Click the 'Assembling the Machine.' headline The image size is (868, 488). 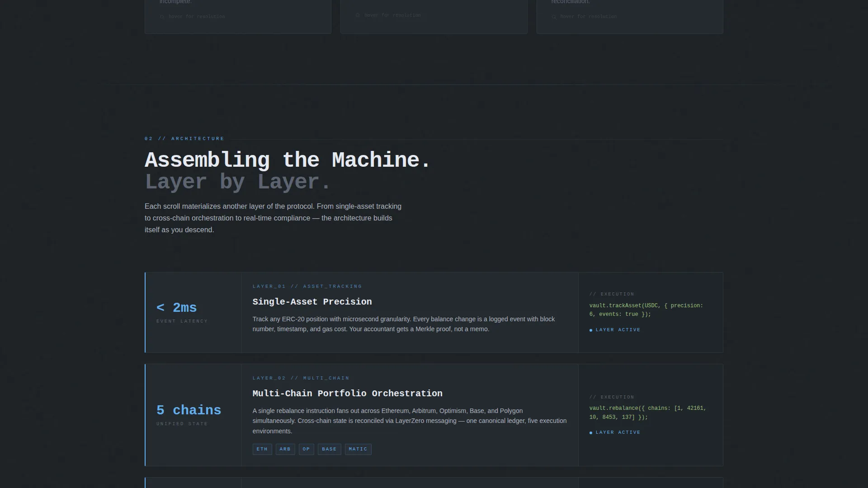(288, 160)
